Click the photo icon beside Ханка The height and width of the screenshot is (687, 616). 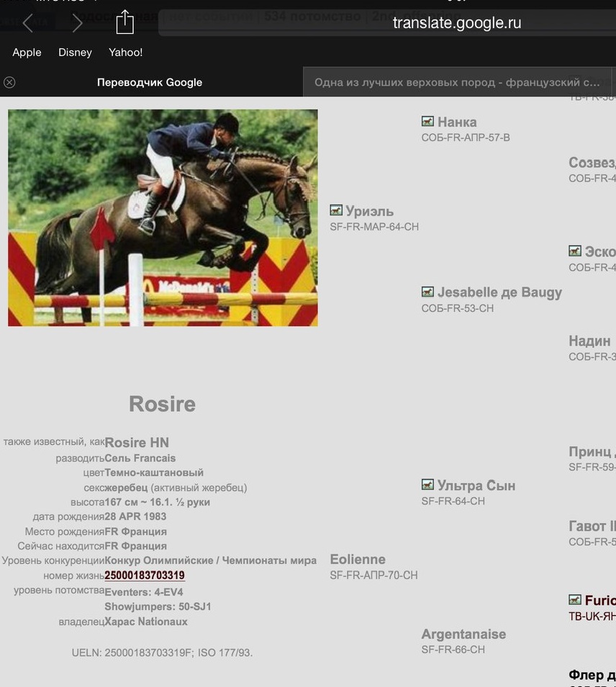tap(427, 121)
